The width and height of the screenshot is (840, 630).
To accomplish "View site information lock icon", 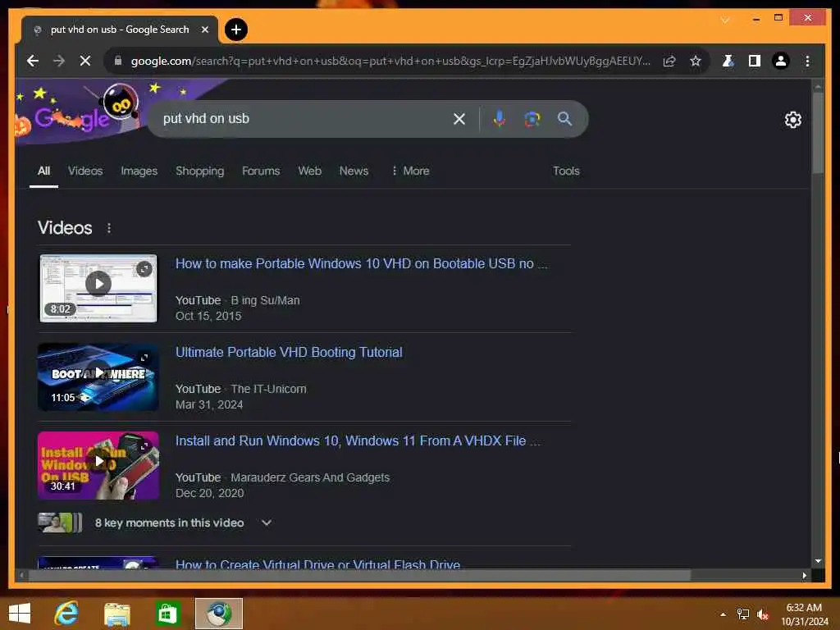I will coord(118,61).
